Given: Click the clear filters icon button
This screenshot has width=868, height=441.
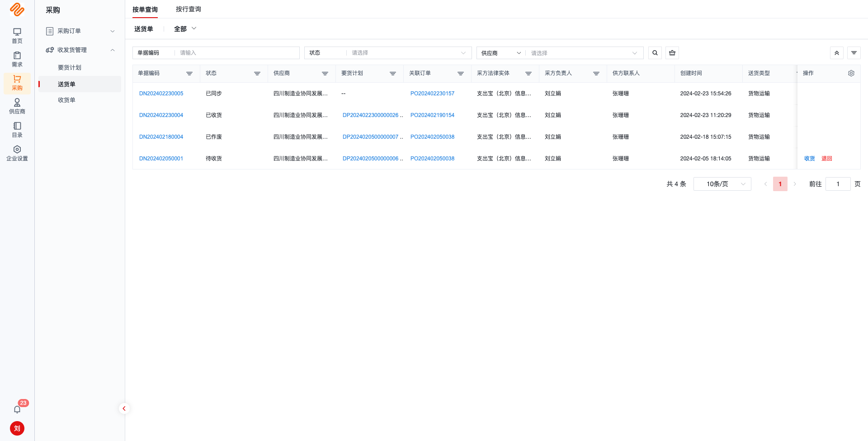Looking at the screenshot, I should pos(672,53).
